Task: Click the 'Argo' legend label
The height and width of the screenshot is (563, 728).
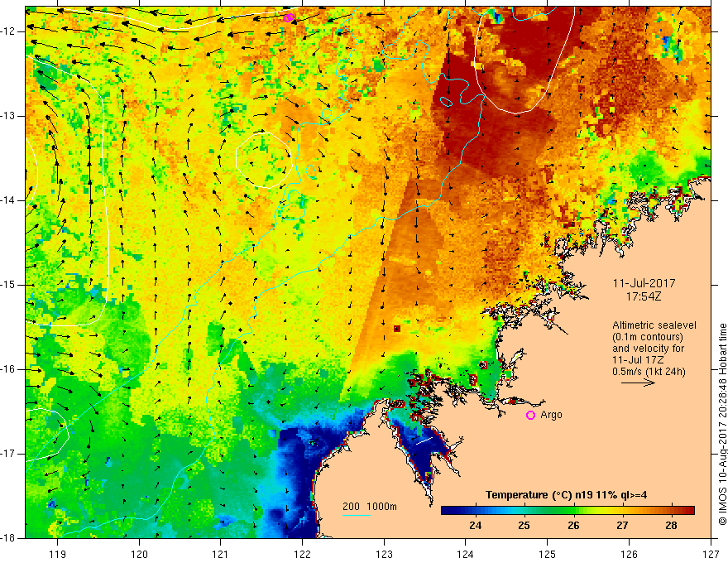Action: tap(551, 415)
